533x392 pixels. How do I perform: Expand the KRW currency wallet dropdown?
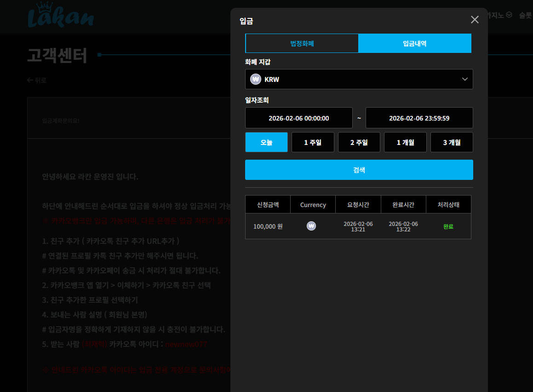coord(359,79)
